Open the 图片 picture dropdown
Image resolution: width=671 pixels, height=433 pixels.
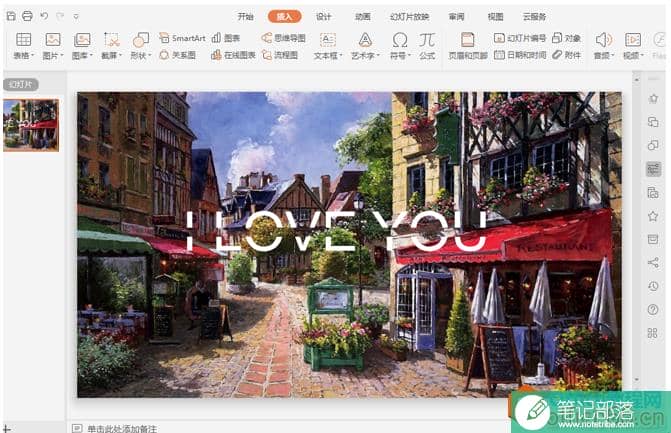coord(53,46)
